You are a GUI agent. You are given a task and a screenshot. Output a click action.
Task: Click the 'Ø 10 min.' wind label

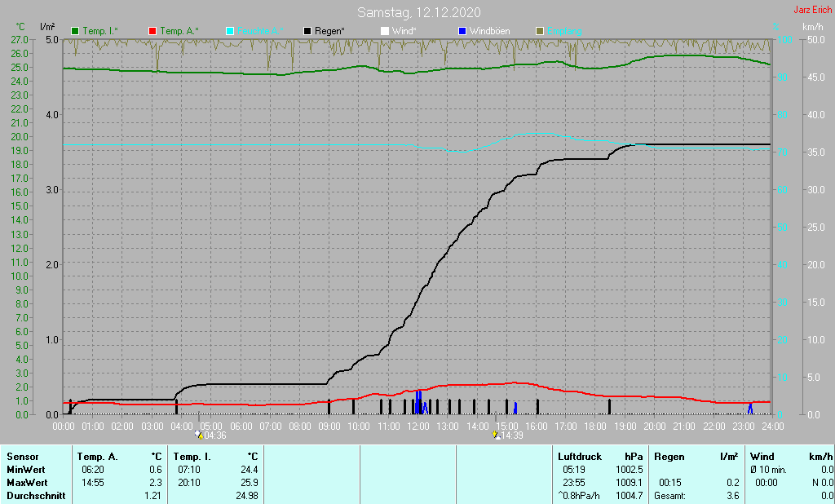pyautogui.click(x=770, y=470)
